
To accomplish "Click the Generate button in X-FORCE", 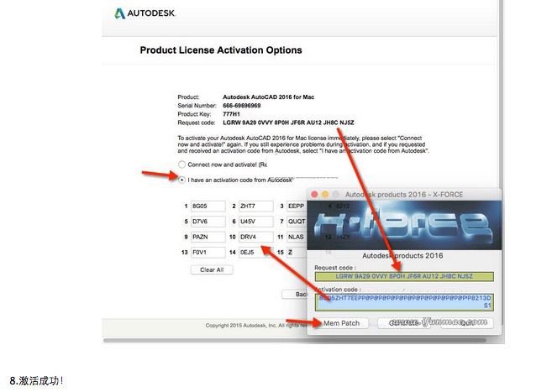I will (403, 323).
